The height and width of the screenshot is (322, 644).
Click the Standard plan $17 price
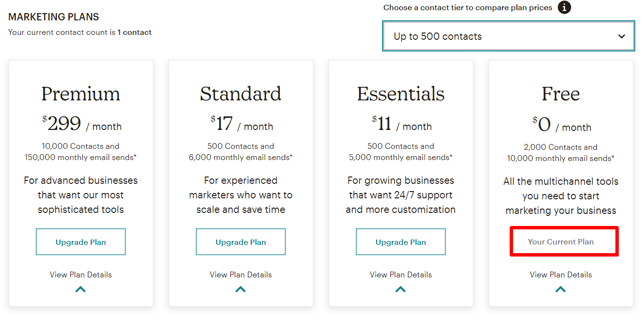pos(222,124)
